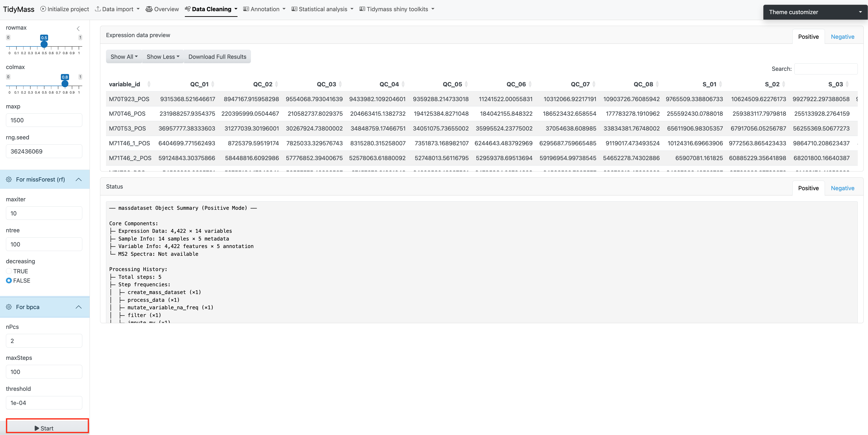Switch Expression data preview to Negative tab

(x=842, y=37)
